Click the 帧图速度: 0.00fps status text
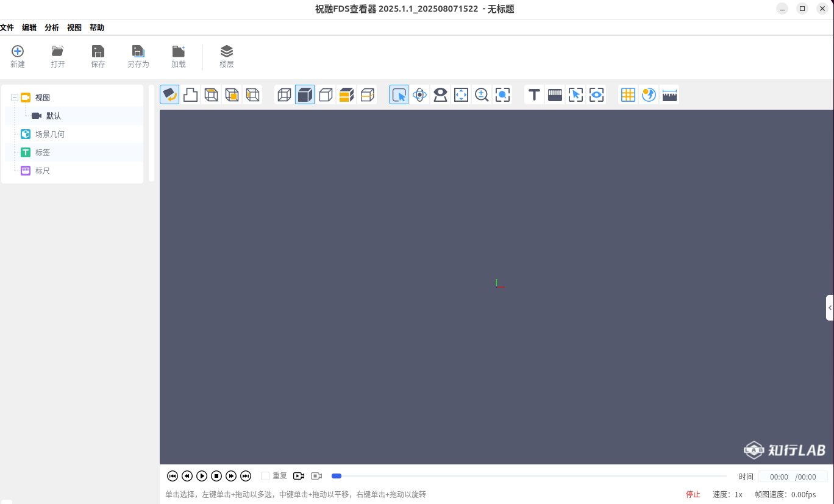 785,494
